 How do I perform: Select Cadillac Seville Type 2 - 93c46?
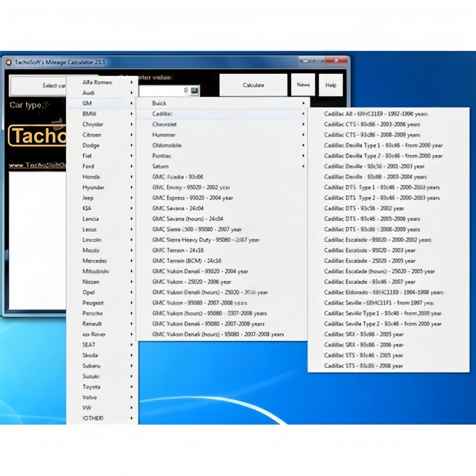389,324
